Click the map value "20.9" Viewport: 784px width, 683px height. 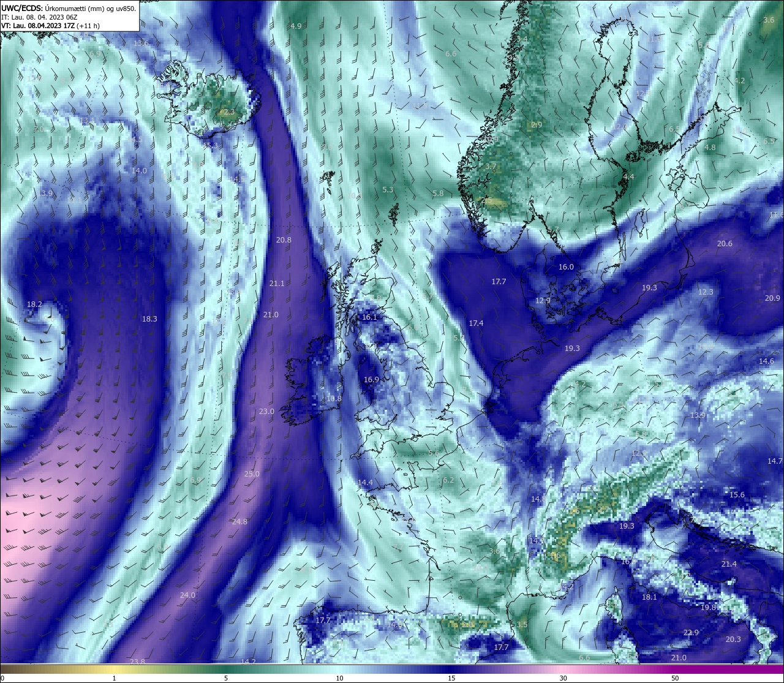[772, 298]
